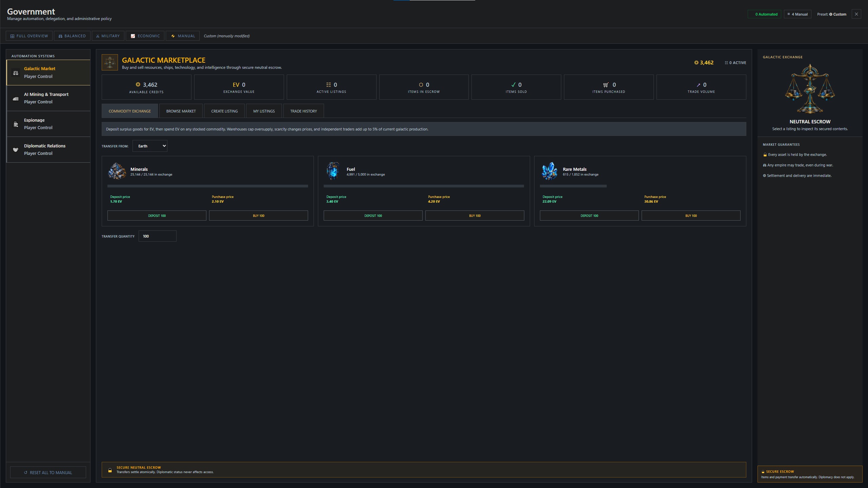Image resolution: width=868 pixels, height=488 pixels.
Task: Click the shopping cart Items Purchased icon
Action: pos(606,85)
